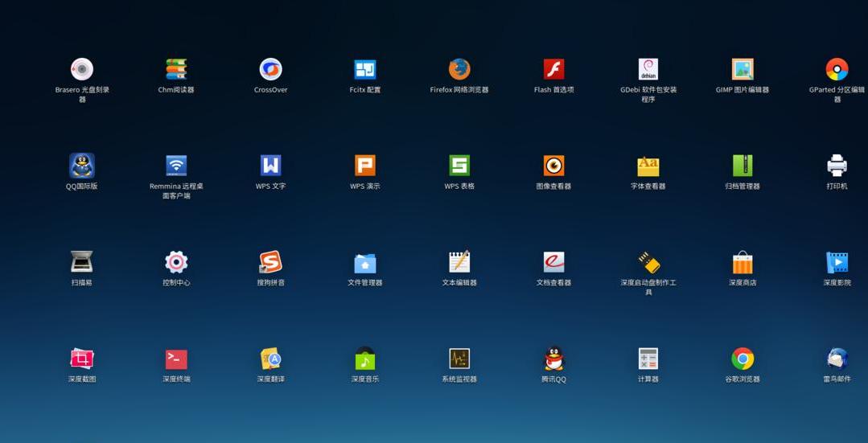Launch Firefox 网络浏览器
This screenshot has height=443, width=868.
pos(459,69)
